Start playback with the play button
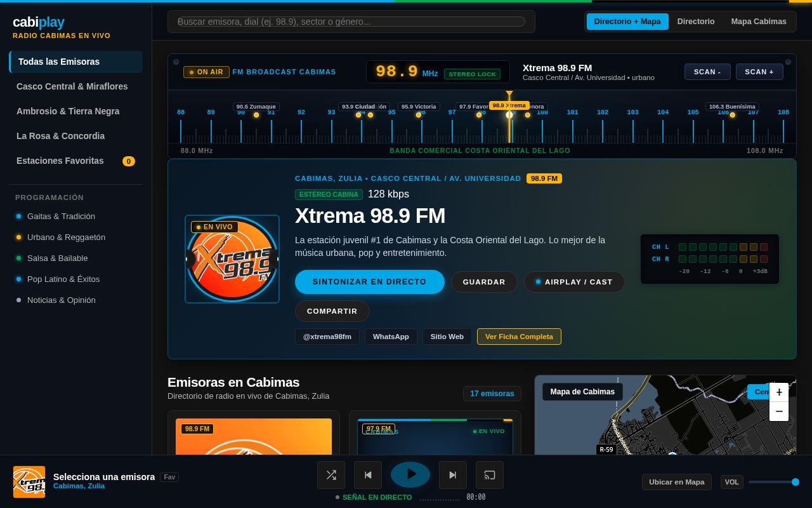This screenshot has width=812, height=508. 410,474
